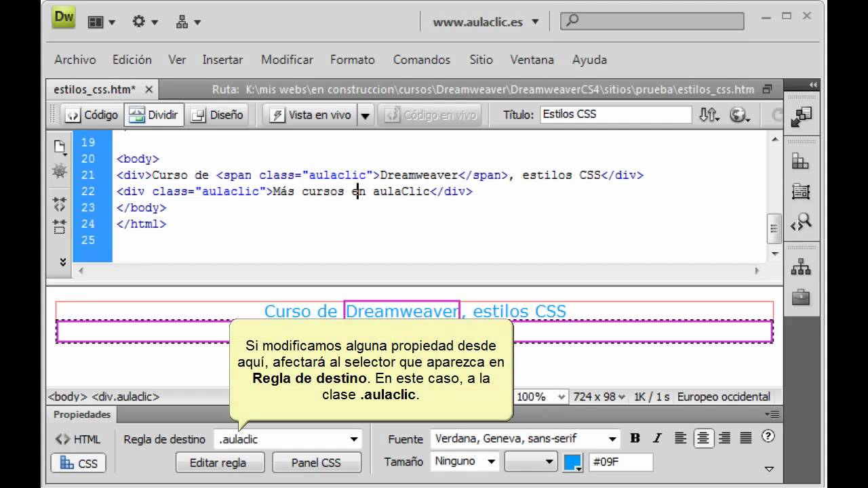The width and height of the screenshot is (868, 488).
Task: Open the Formato menu
Action: (353, 60)
